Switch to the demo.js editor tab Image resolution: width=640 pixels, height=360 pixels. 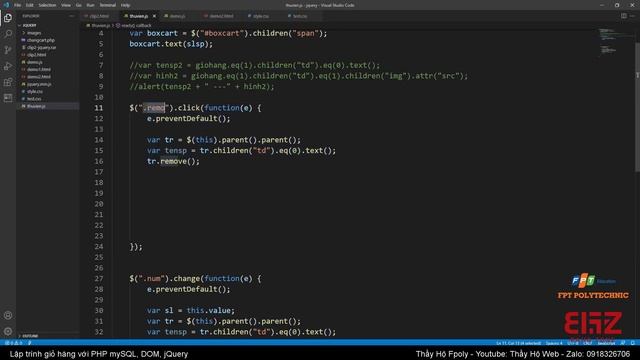[x=178, y=16]
